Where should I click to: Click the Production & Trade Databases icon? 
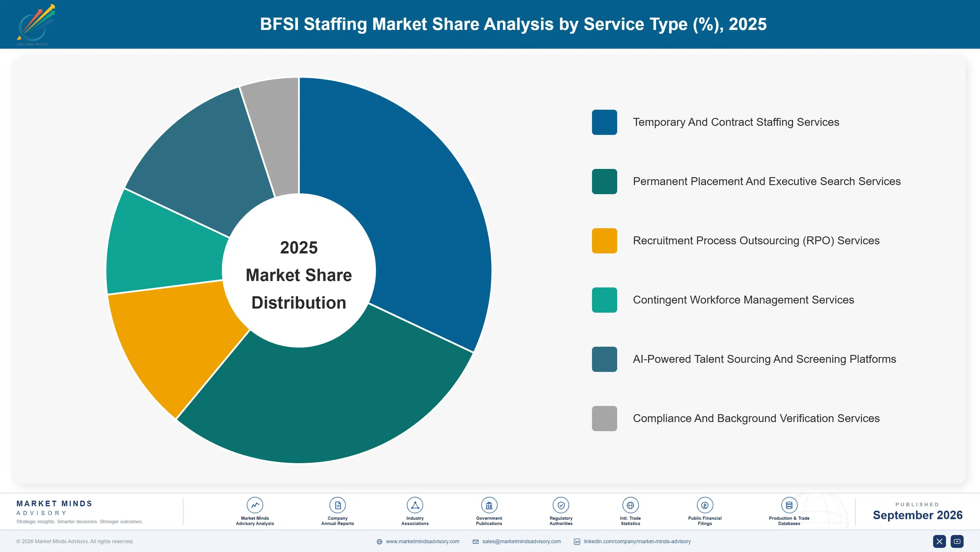789,505
